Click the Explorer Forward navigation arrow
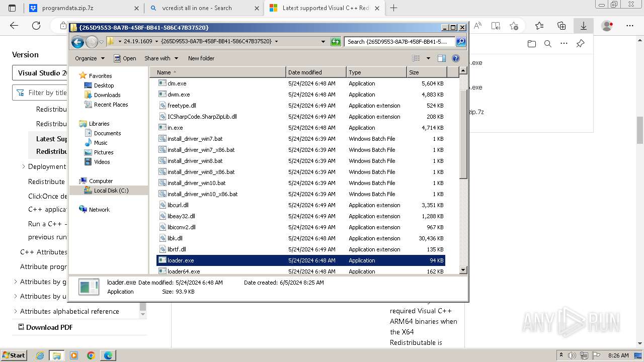Image resolution: width=644 pixels, height=362 pixels. 92,42
